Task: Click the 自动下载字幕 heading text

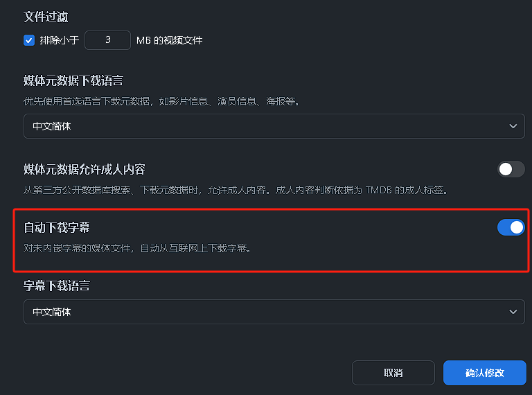Action: 57,228
